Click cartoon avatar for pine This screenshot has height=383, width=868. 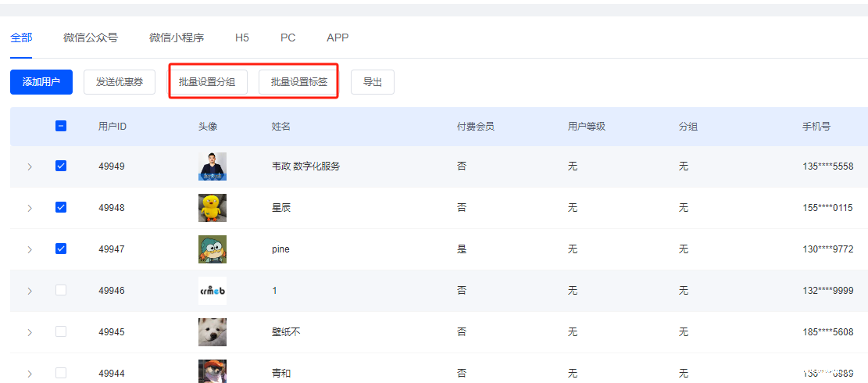[x=213, y=249]
